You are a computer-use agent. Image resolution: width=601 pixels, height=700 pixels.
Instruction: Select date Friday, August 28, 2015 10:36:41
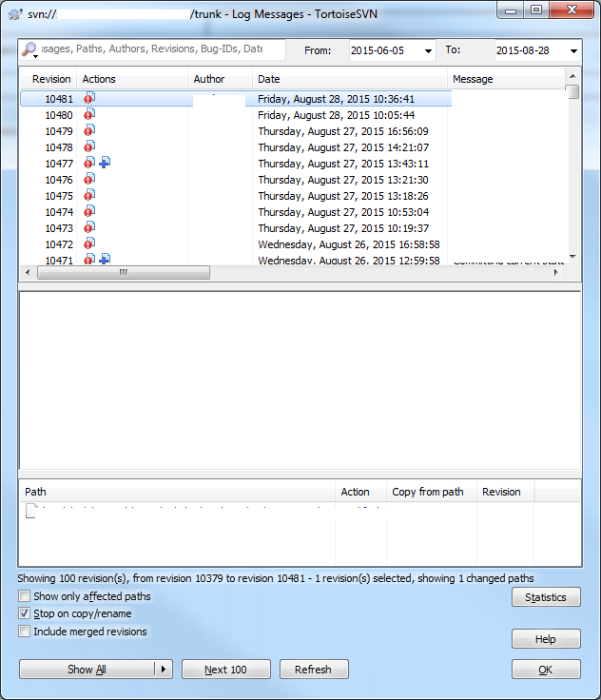click(336, 99)
